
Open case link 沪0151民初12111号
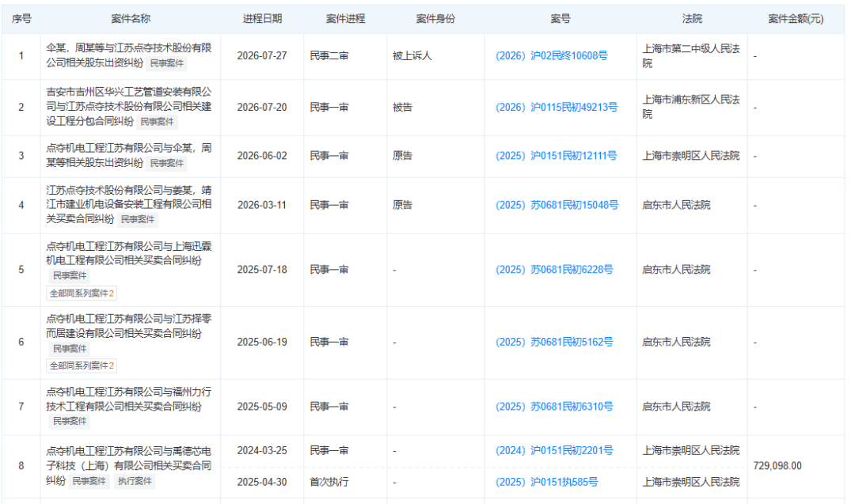(557, 156)
